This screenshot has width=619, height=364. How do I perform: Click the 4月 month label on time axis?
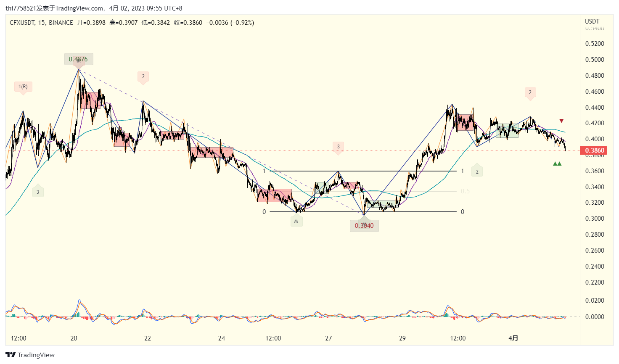(513, 338)
